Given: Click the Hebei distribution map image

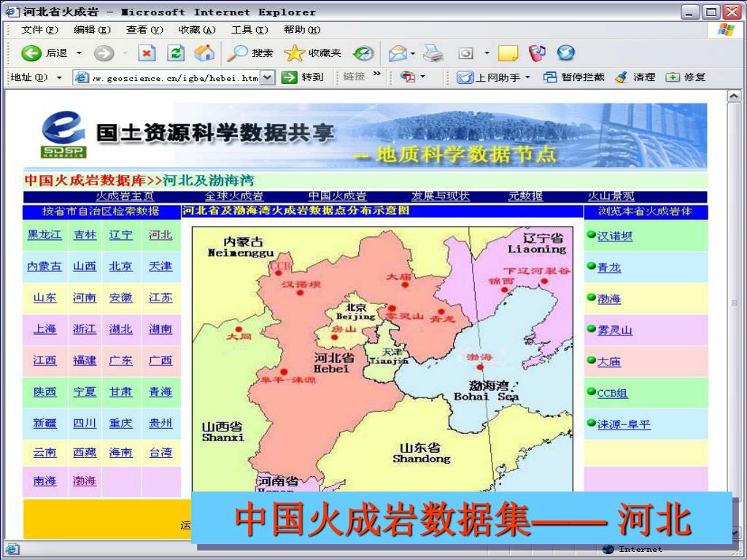Looking at the screenshot, I should pos(382,359).
